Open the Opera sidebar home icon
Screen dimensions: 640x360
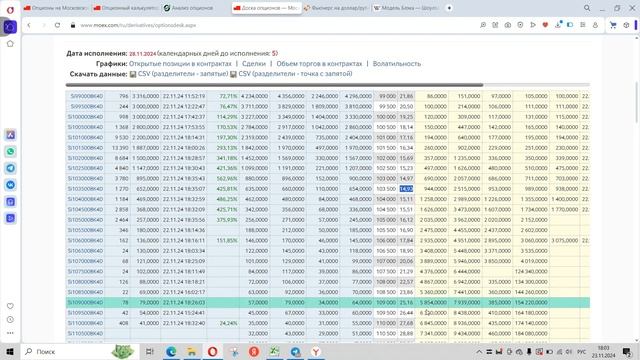pyautogui.click(x=10, y=44)
